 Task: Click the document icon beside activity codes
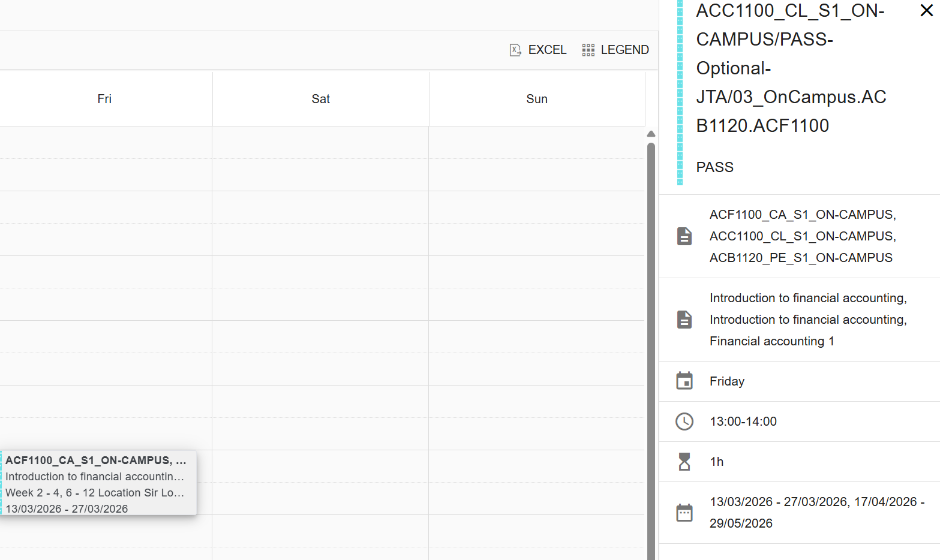[x=684, y=236]
